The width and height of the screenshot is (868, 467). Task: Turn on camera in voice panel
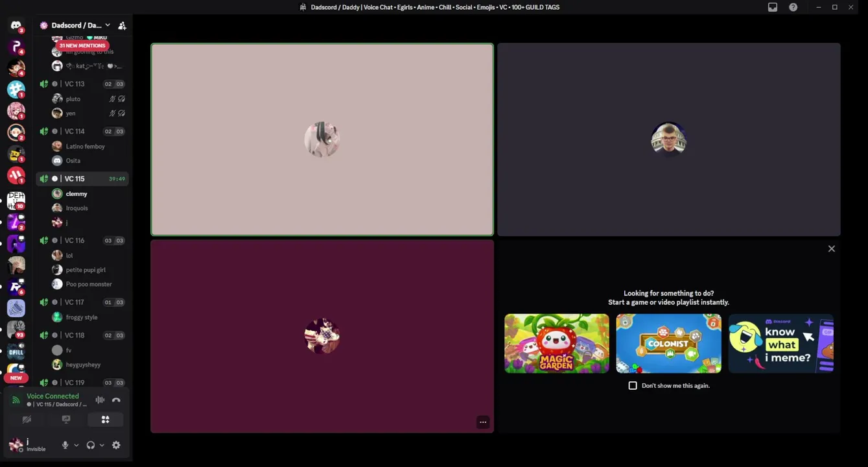coord(27,420)
